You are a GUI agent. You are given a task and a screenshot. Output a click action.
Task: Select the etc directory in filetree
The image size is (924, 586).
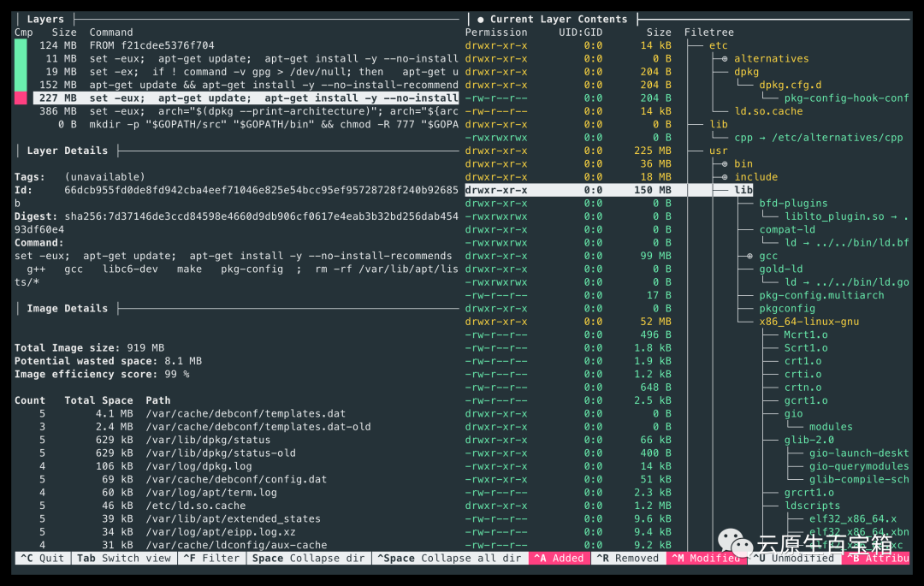coord(718,45)
